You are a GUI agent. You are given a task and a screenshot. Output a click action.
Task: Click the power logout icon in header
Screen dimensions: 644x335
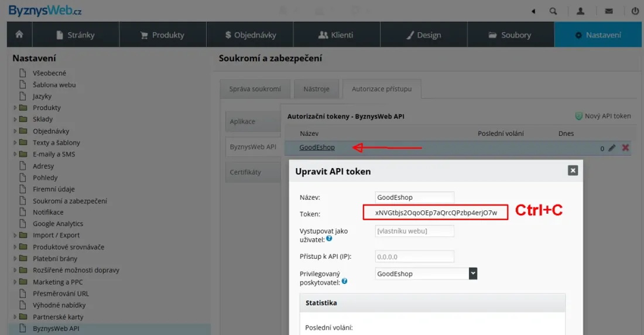(635, 11)
